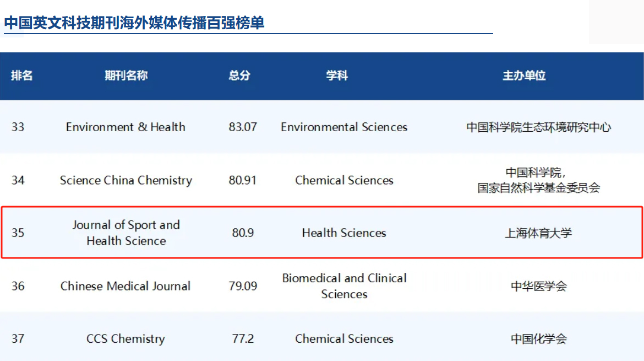The image size is (644, 361).
Task: Click the 上海体育大学 organizer cell
Action: (x=538, y=233)
